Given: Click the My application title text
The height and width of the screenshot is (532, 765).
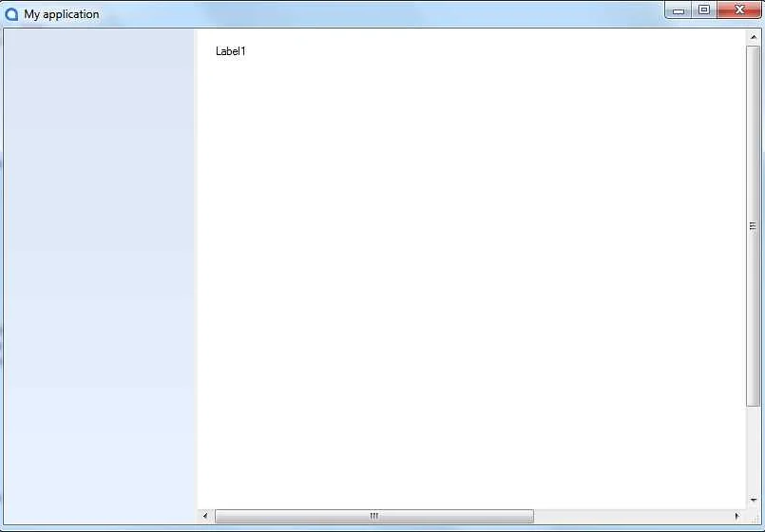Looking at the screenshot, I should pos(62,14).
